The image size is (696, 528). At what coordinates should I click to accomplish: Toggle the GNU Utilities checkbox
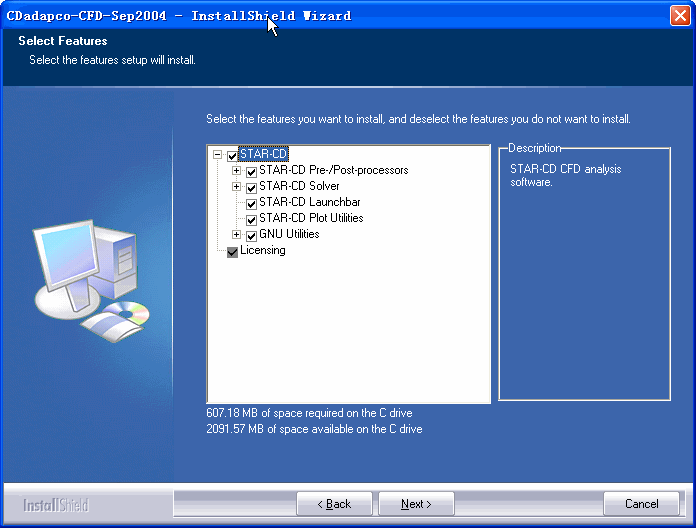pos(251,236)
